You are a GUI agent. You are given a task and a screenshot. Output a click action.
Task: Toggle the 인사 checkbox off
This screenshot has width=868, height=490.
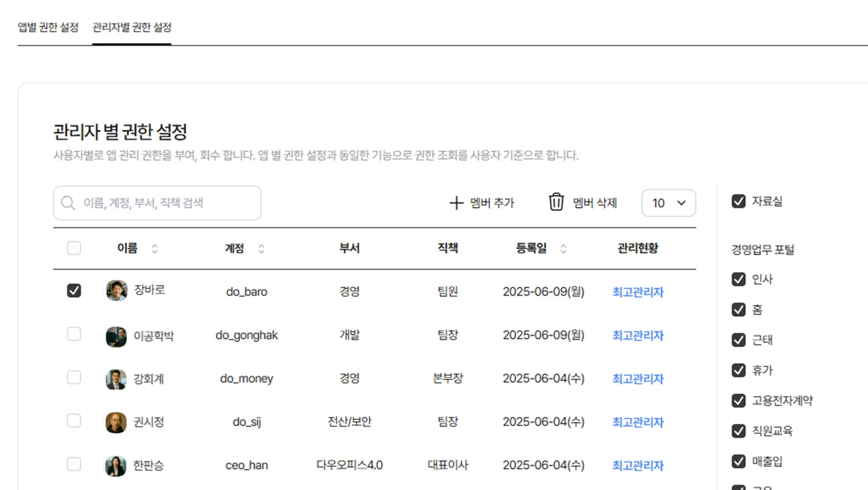pyautogui.click(x=739, y=280)
